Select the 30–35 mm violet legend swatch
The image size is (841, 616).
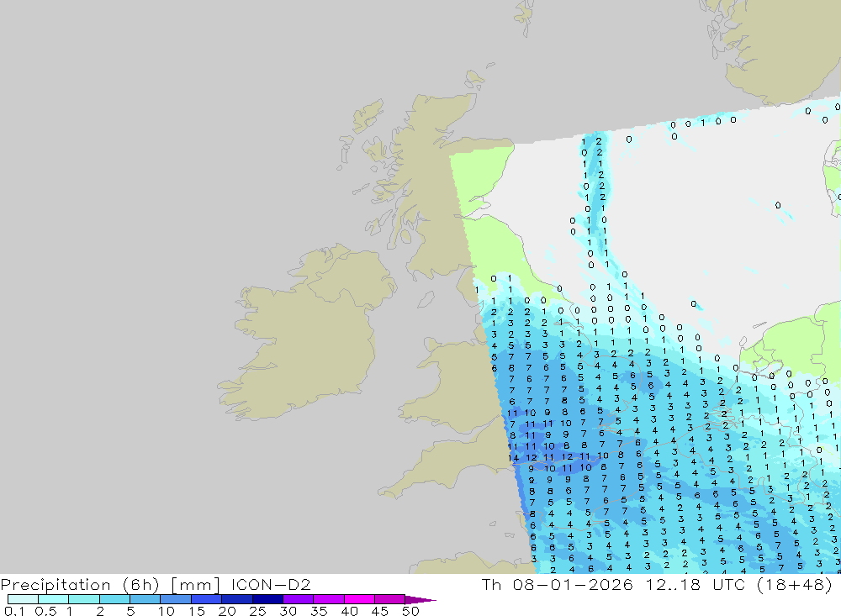coord(299,599)
